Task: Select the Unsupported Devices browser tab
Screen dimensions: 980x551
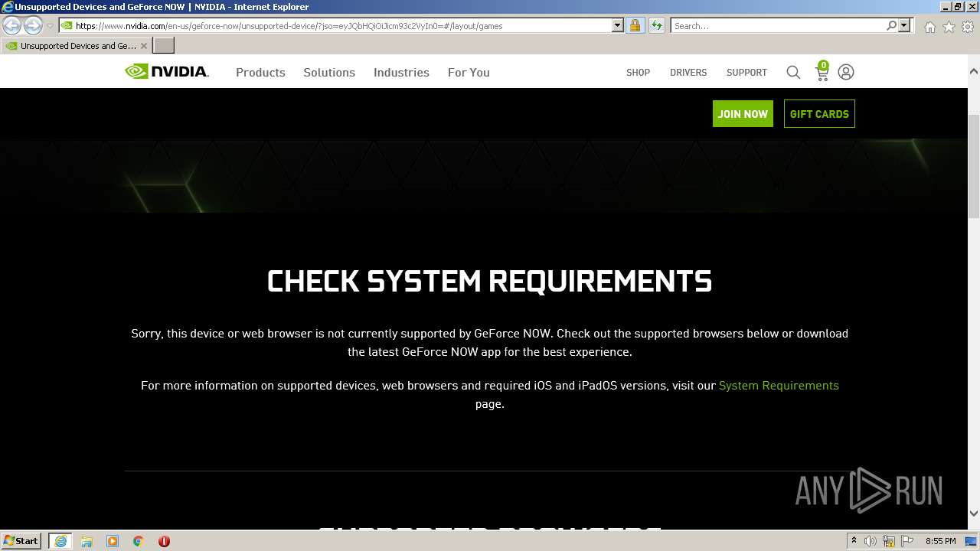Action: 76,45
